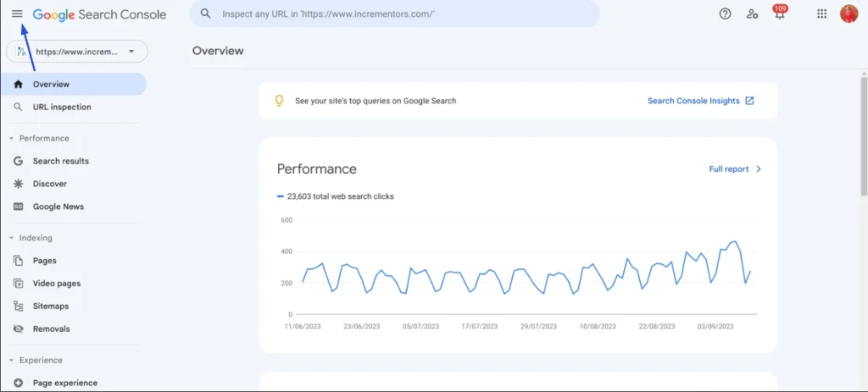Open the Google apps grid
The height and width of the screenshot is (392, 868).
pyautogui.click(x=822, y=14)
